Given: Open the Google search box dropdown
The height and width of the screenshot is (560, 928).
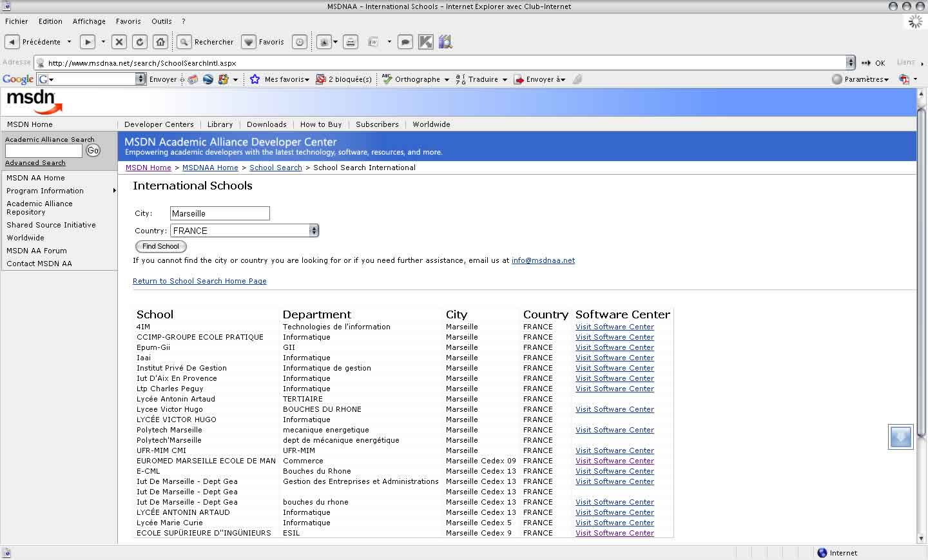Looking at the screenshot, I should [x=140, y=79].
